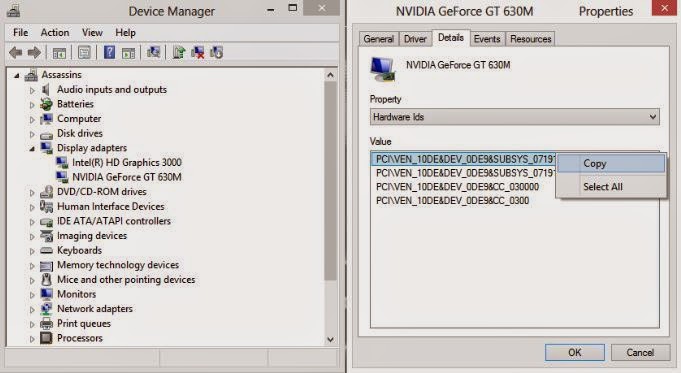The height and width of the screenshot is (373, 681).
Task: Choose Select All from context menu
Action: tap(611, 187)
